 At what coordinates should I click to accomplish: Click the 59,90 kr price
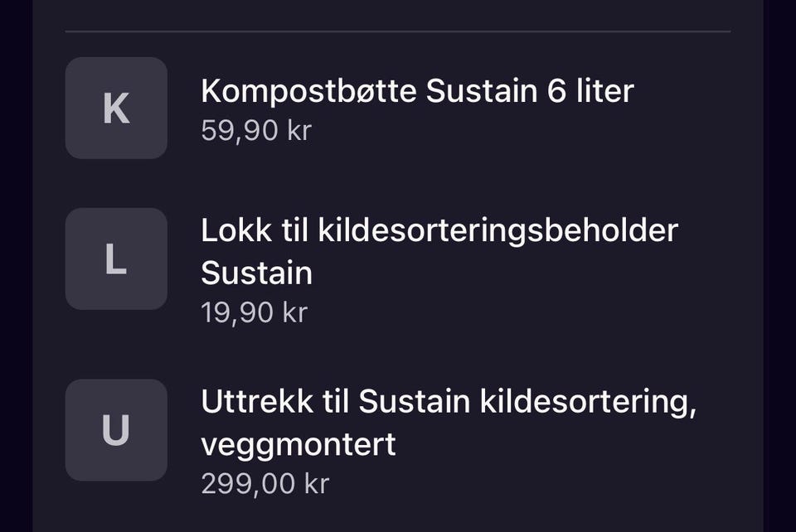(x=255, y=131)
